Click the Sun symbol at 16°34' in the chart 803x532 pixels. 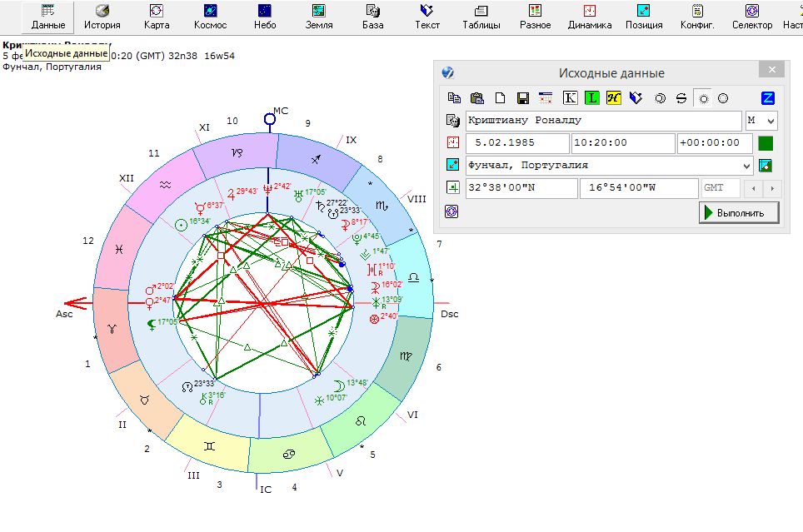click(181, 225)
